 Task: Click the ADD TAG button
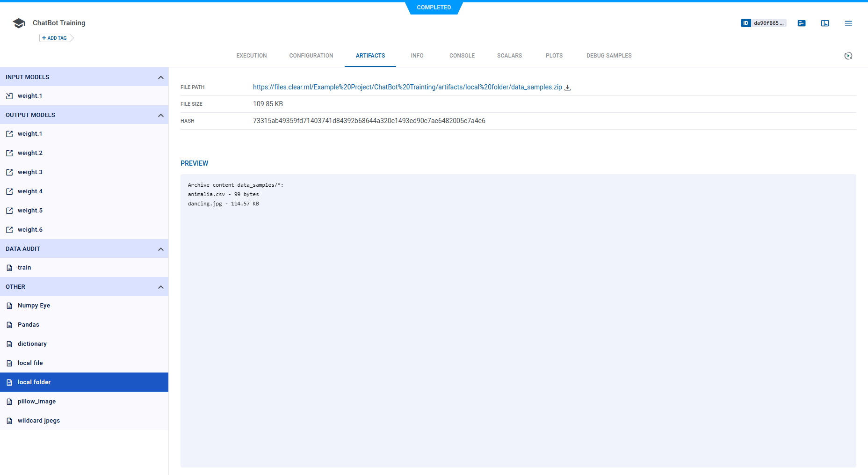pos(54,38)
